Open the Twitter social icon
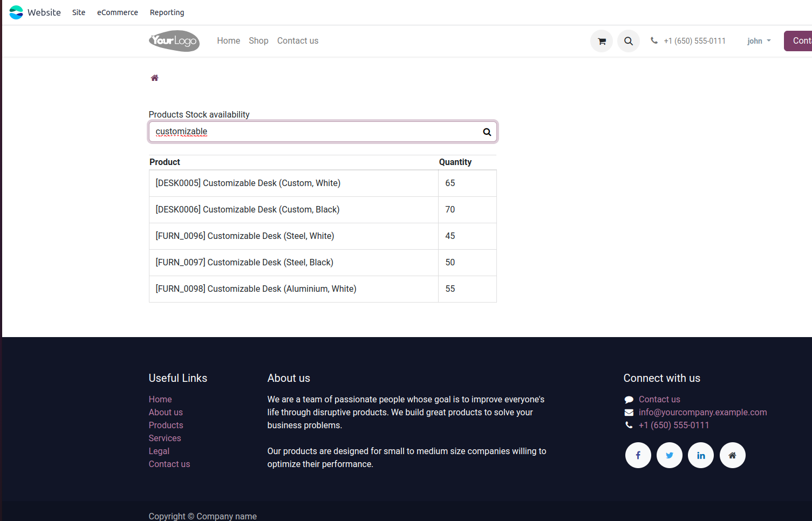This screenshot has height=521, width=812. pos(670,455)
